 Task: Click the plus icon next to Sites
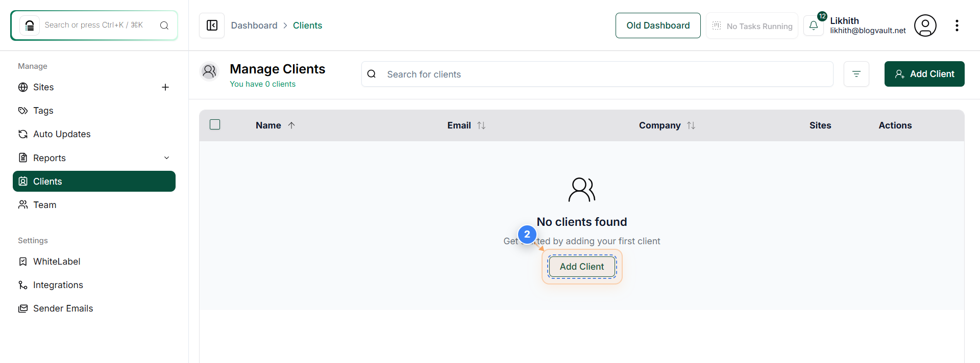165,87
